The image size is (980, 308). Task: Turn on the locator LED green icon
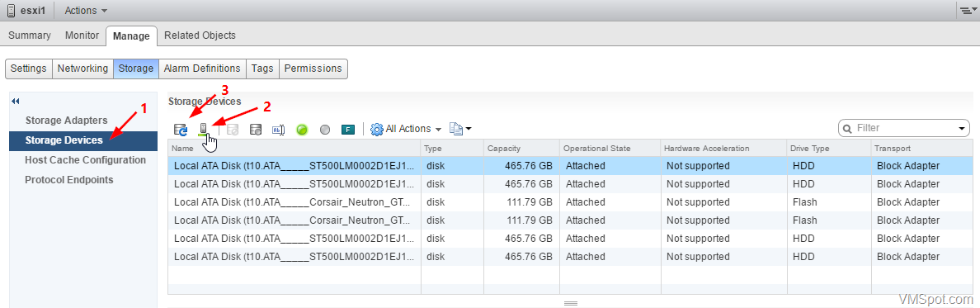pos(303,130)
